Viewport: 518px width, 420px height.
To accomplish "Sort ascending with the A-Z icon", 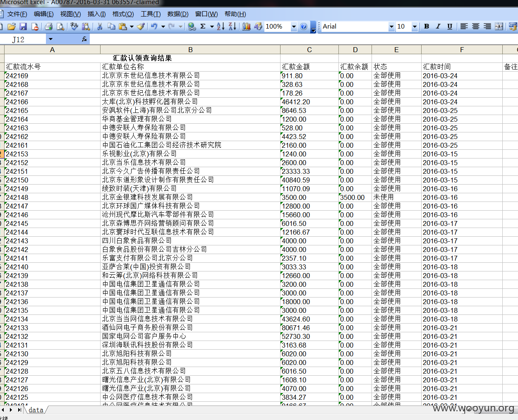I will [x=221, y=26].
